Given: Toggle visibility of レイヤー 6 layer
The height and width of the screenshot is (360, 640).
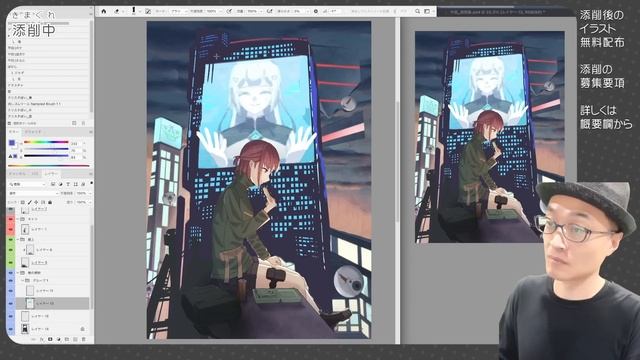Looking at the screenshot, I should point(11,249).
